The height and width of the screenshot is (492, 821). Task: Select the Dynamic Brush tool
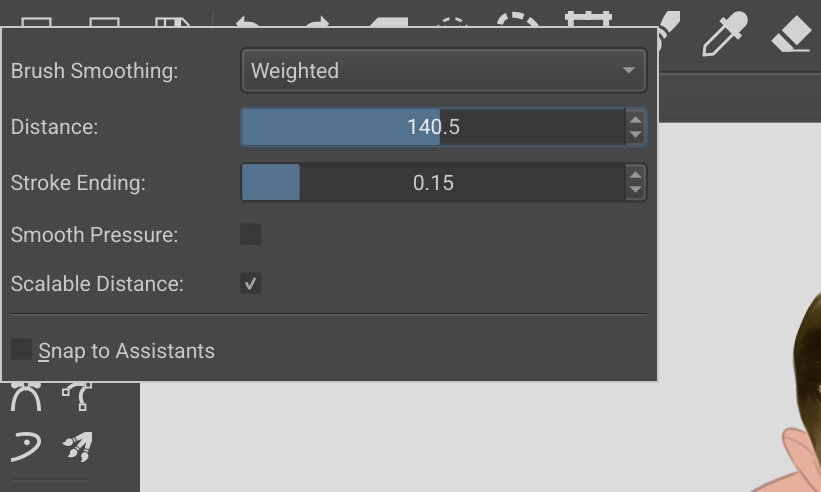(x=26, y=446)
